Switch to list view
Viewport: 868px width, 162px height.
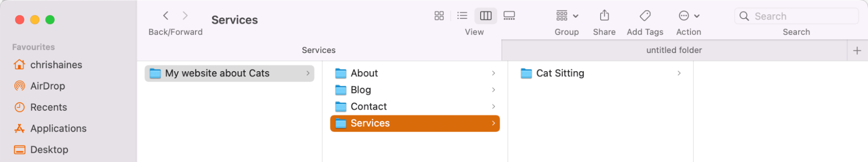click(462, 16)
